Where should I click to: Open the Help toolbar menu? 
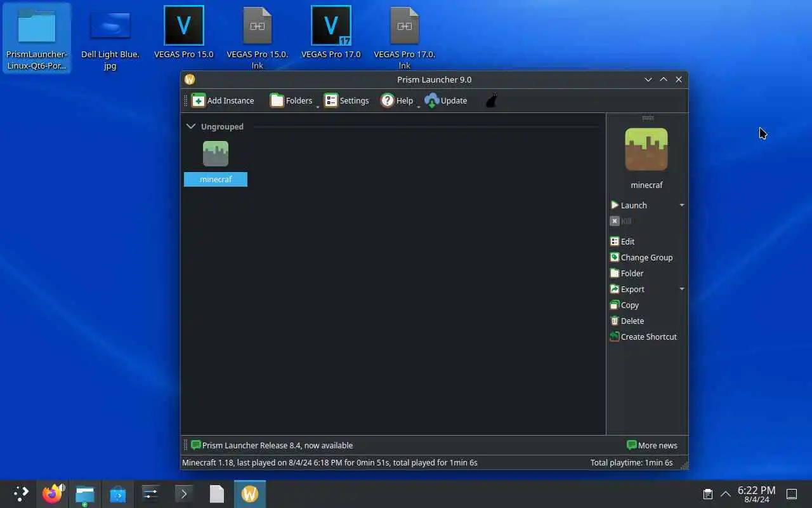[397, 100]
